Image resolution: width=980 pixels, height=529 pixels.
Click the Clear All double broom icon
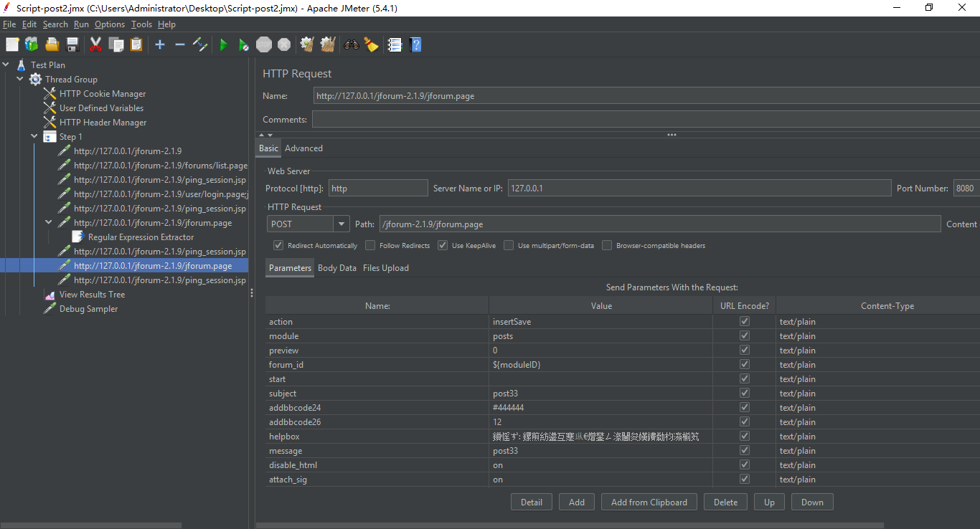click(328, 44)
